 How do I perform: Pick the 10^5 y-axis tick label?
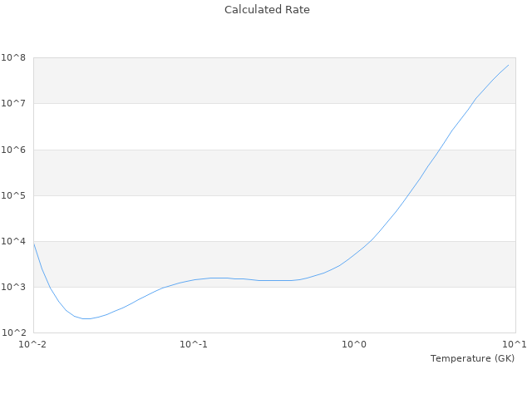coord(13,195)
